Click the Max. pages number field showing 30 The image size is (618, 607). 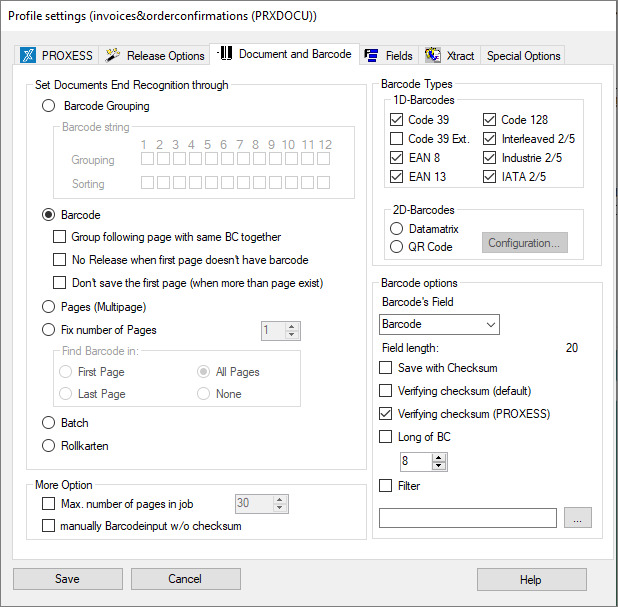click(x=254, y=504)
